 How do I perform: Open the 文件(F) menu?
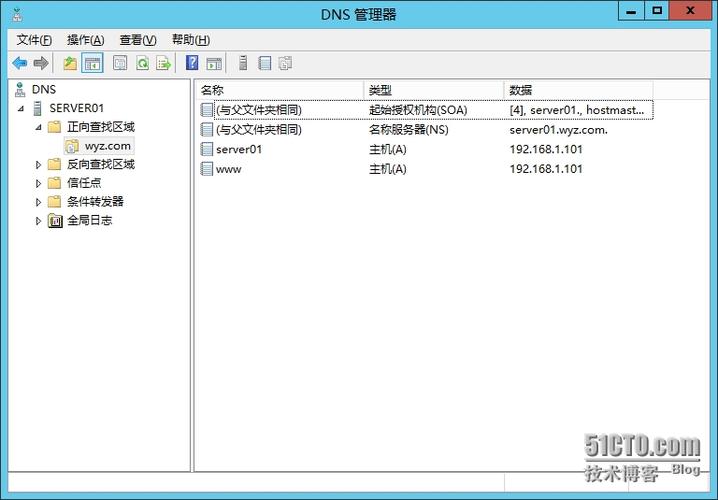[34, 40]
